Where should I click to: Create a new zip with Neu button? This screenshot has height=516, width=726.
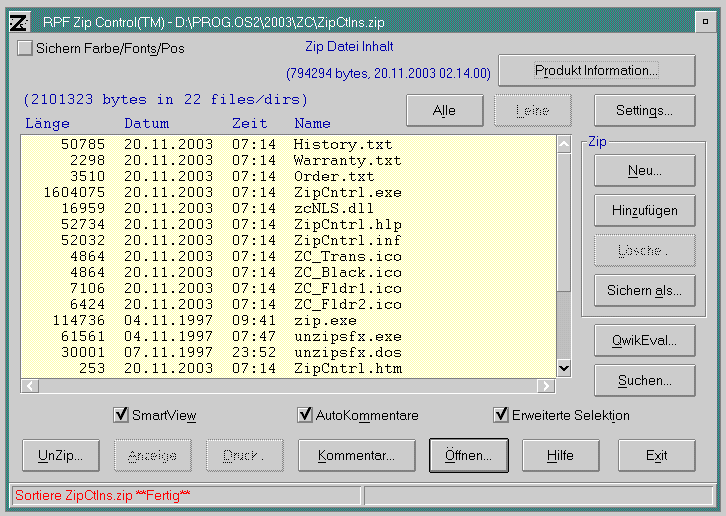pyautogui.click(x=645, y=170)
